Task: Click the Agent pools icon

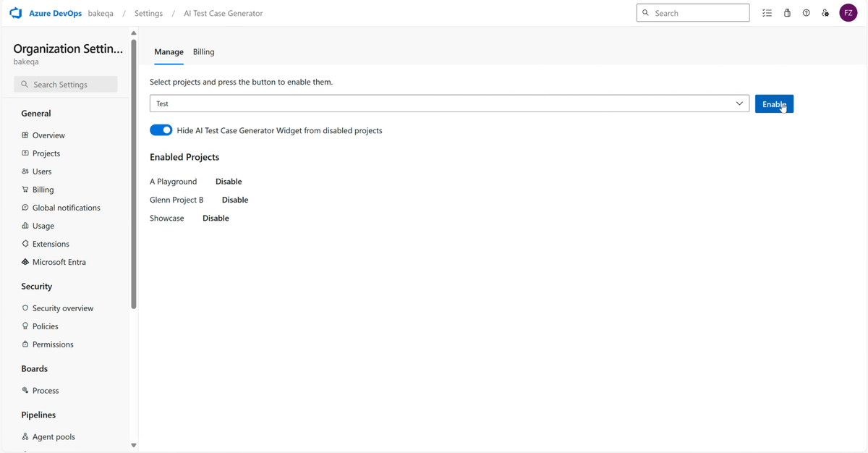Action: click(x=25, y=437)
